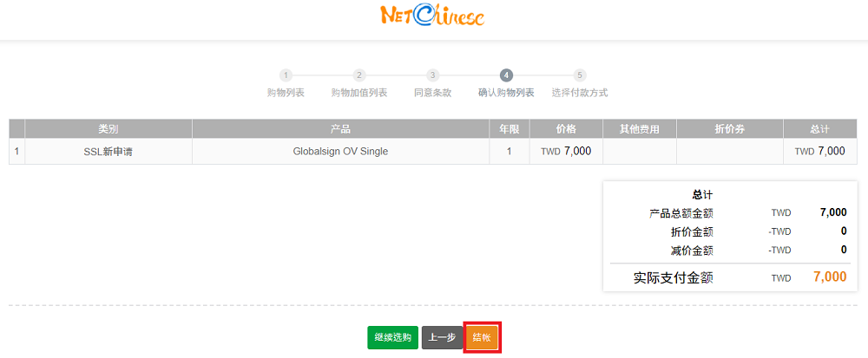Click the 折价金额 label

pyautogui.click(x=692, y=231)
